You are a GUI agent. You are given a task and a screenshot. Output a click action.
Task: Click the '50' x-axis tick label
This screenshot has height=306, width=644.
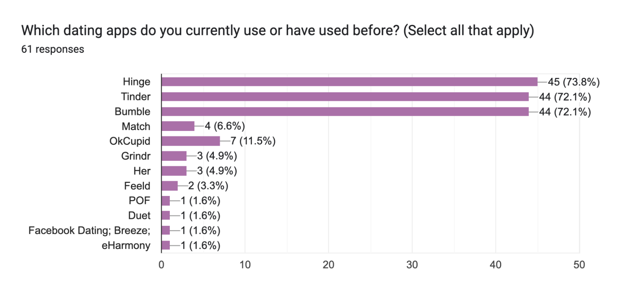pos(579,265)
